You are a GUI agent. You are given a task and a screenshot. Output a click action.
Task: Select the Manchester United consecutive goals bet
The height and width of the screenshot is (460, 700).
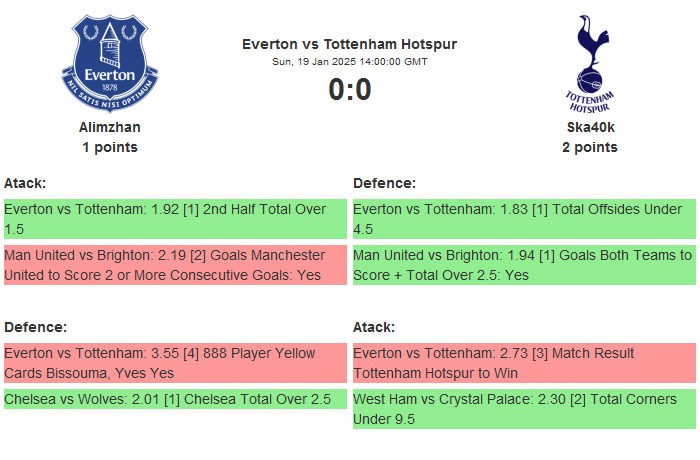[174, 265]
